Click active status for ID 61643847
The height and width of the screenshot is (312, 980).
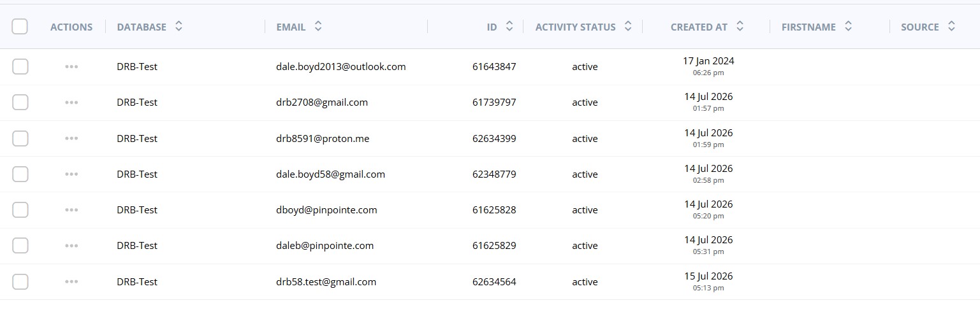pos(585,66)
